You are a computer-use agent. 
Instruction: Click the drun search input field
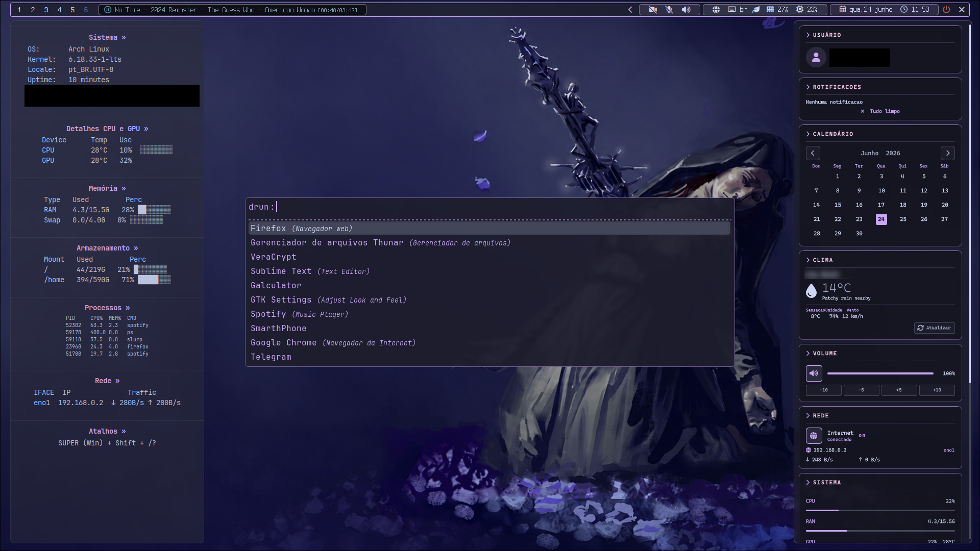pyautogui.click(x=489, y=207)
